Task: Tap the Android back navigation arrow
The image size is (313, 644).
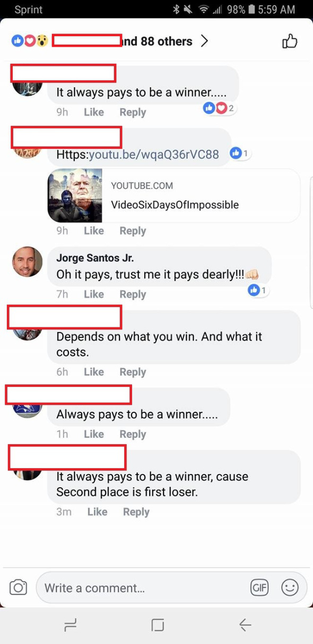Action: 245,625
